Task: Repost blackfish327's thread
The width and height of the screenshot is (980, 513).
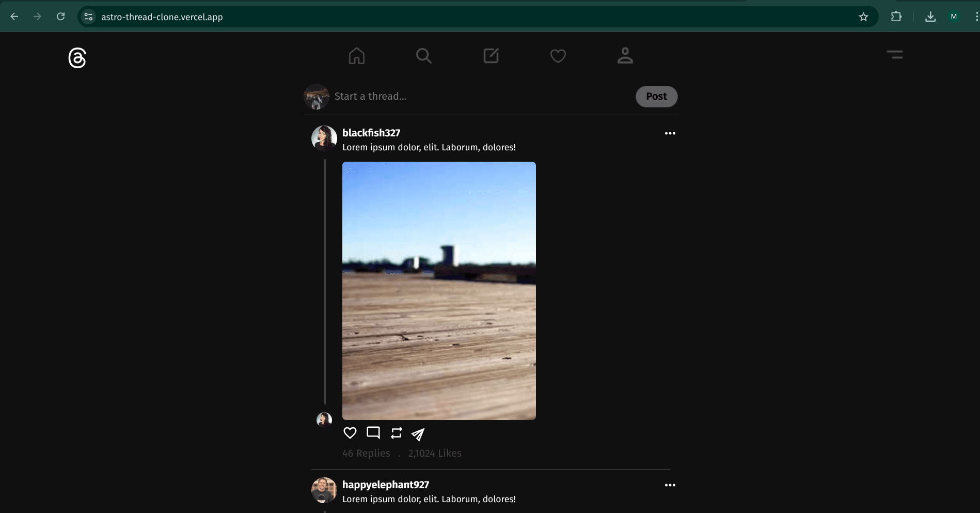Action: tap(397, 433)
